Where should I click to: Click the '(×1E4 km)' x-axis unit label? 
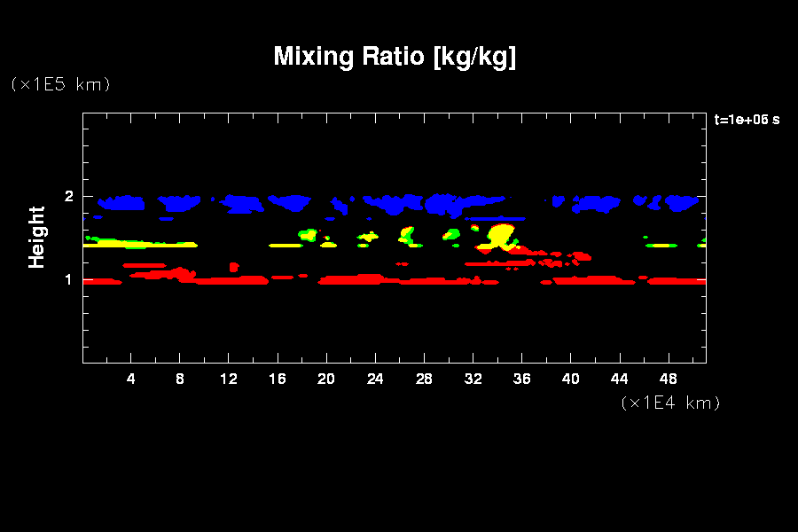pyautogui.click(x=670, y=403)
